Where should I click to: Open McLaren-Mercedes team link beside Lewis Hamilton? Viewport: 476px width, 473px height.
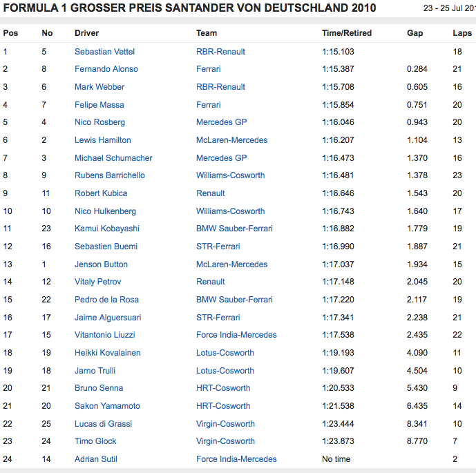pos(231,140)
